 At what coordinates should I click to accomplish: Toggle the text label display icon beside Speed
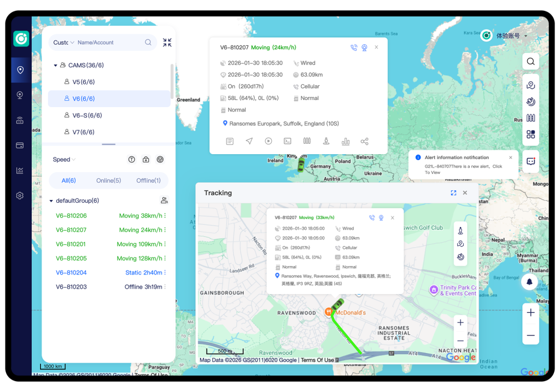click(x=132, y=160)
